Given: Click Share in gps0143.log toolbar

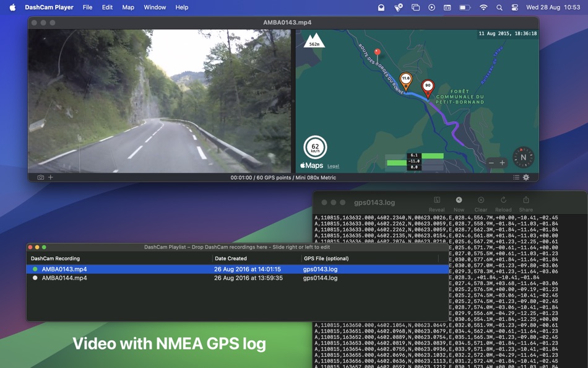Looking at the screenshot, I should pos(525,204).
